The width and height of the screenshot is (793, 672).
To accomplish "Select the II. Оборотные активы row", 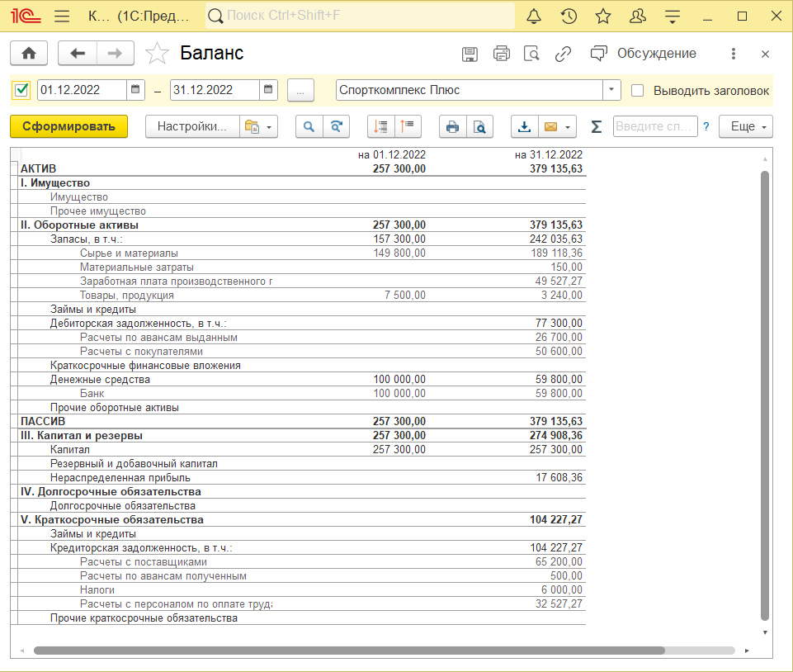I will (302, 225).
